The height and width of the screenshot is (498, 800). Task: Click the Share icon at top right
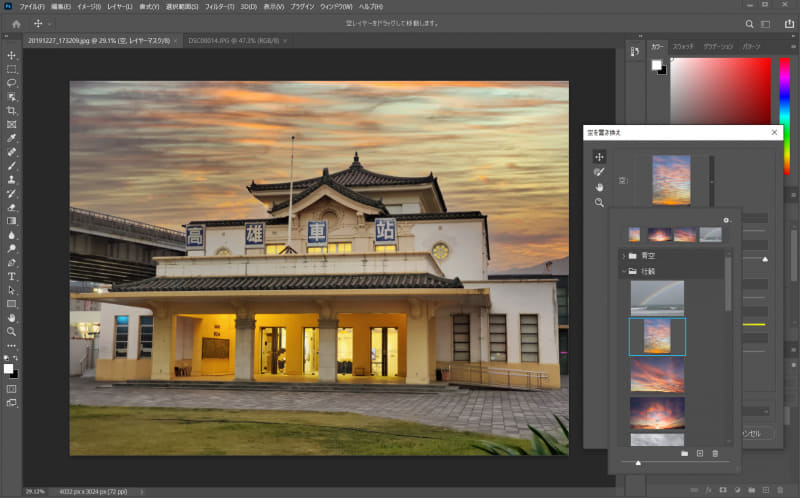click(789, 23)
